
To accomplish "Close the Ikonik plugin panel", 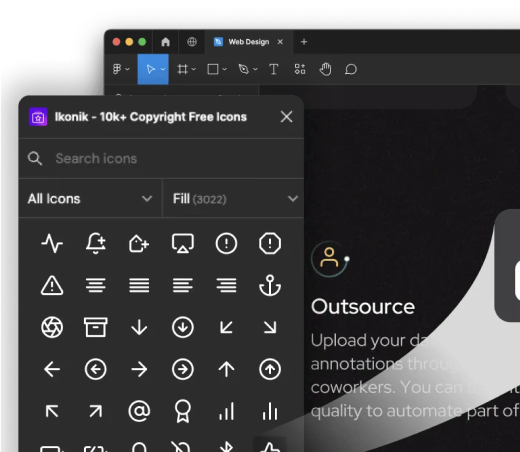I will [286, 117].
